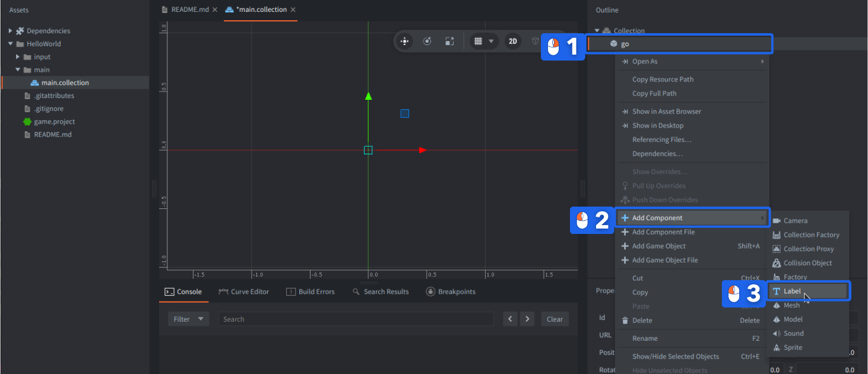The image size is (868, 374).
Task: Expand the Dependencies tree node
Action: (11, 31)
